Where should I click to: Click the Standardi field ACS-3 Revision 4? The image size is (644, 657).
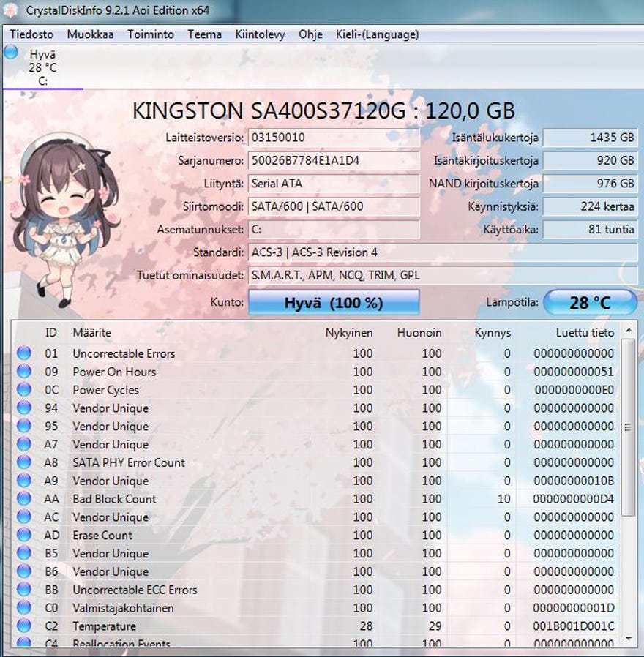(443, 252)
